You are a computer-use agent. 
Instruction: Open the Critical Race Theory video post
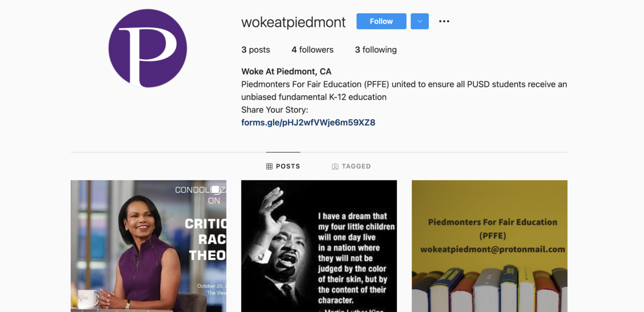pos(148,246)
